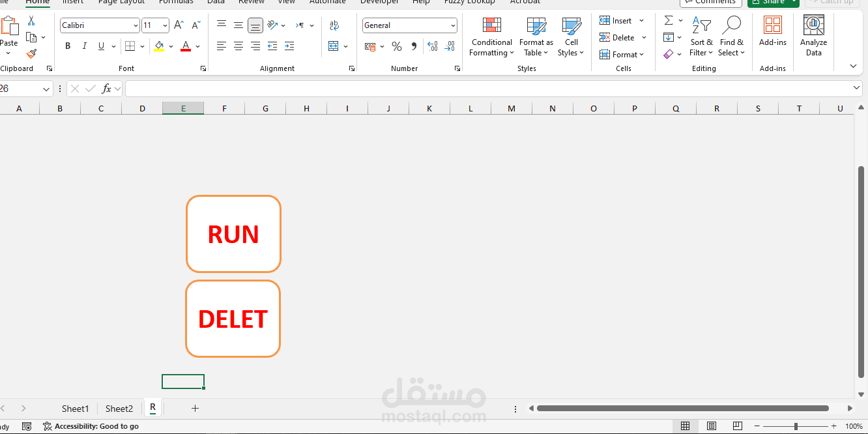Viewport: 868px width, 434px height.
Task: Open the Calibri font name dropdown
Action: [136, 25]
